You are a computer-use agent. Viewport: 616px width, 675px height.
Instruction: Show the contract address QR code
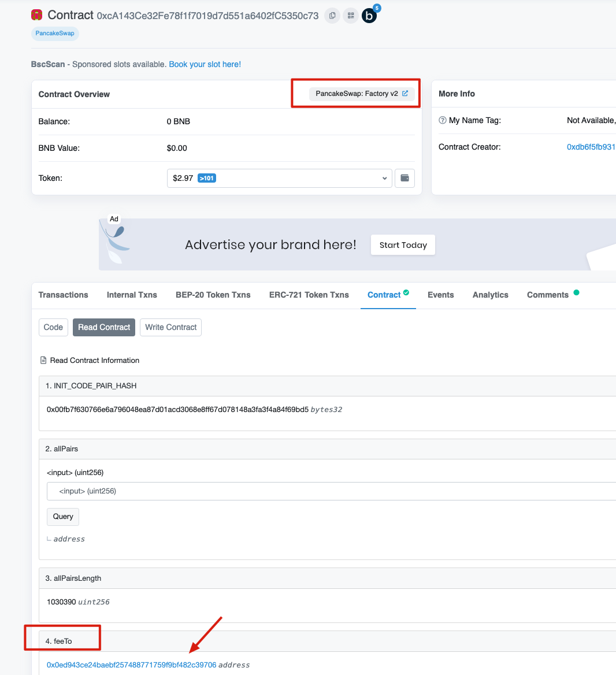(351, 16)
